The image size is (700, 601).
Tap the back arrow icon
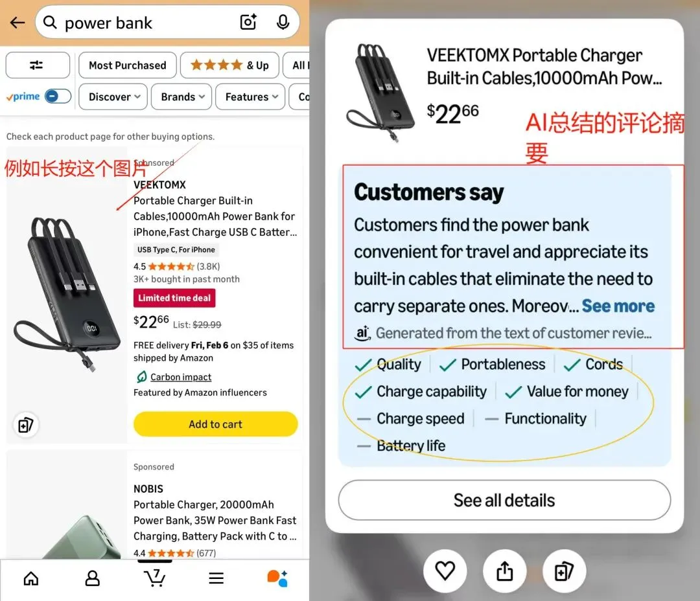(x=17, y=23)
